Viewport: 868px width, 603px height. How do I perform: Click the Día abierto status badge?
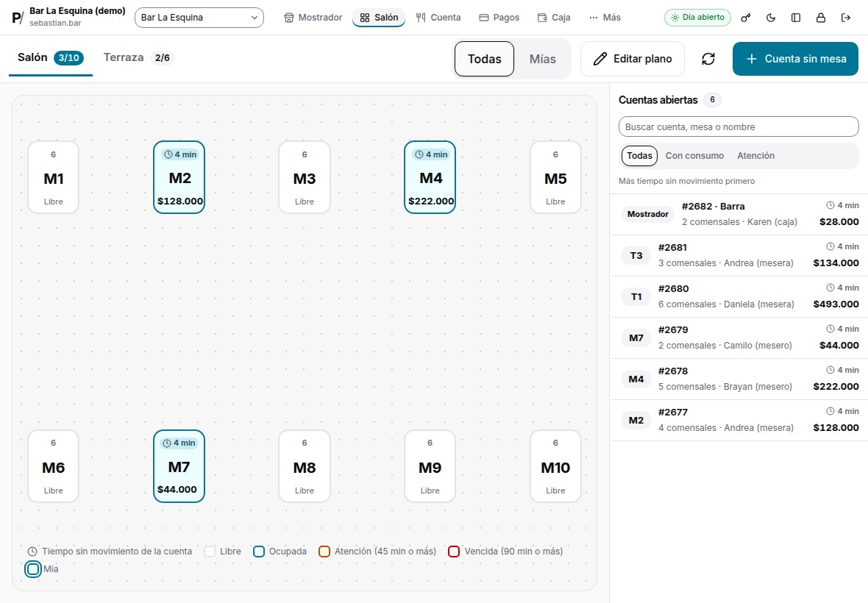[x=697, y=18]
